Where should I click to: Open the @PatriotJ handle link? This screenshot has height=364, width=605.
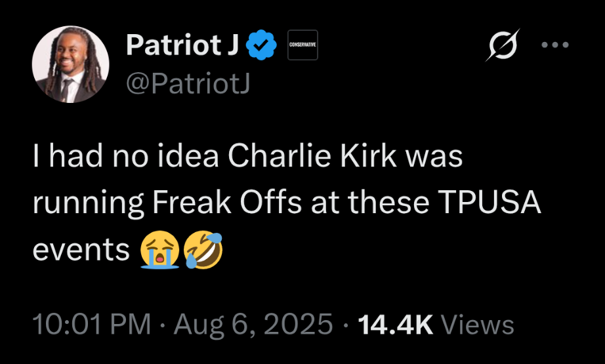click(188, 83)
